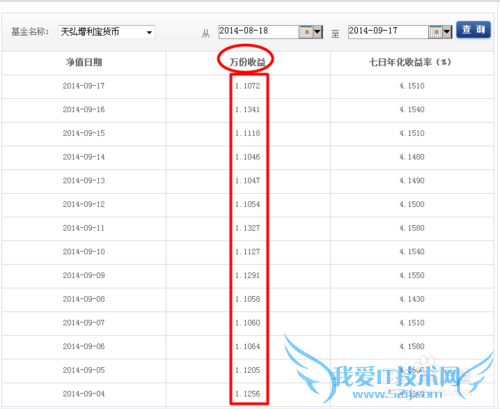500x409 pixels.
Task: Click the income value 1.1064
Action: pyautogui.click(x=247, y=346)
